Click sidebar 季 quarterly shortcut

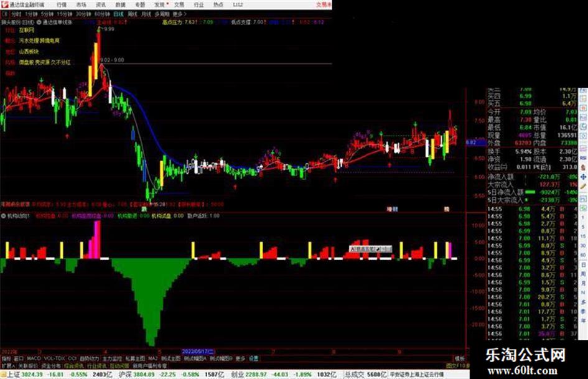(x=583, y=311)
